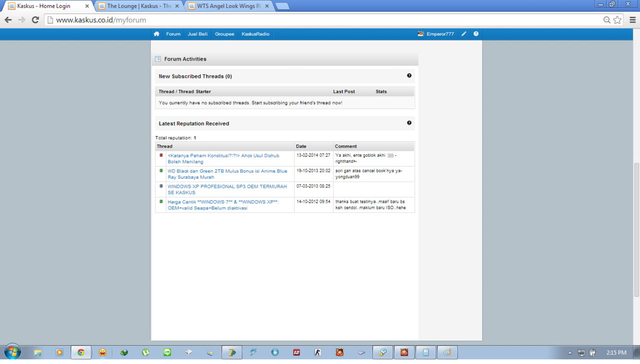Open a new tab button

click(282, 6)
